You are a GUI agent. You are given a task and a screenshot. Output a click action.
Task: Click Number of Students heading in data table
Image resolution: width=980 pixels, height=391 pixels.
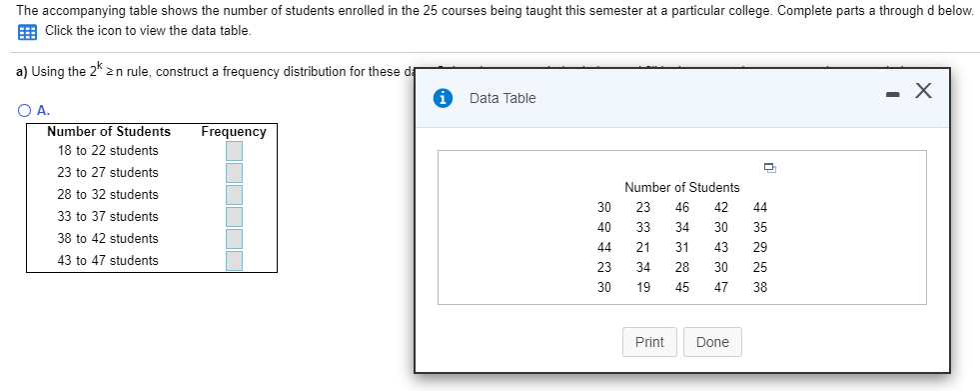(x=682, y=188)
